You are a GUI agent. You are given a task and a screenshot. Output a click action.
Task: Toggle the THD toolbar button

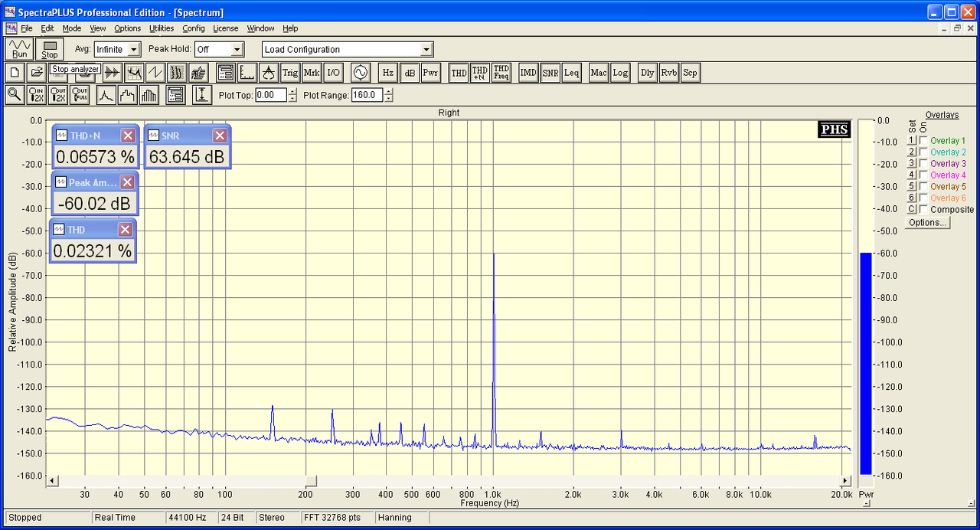click(459, 73)
